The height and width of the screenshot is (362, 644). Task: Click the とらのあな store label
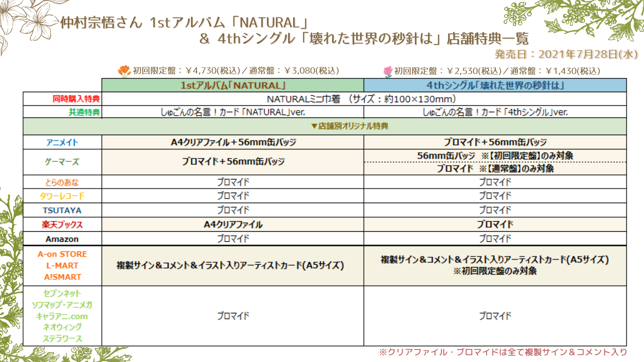click(62, 183)
